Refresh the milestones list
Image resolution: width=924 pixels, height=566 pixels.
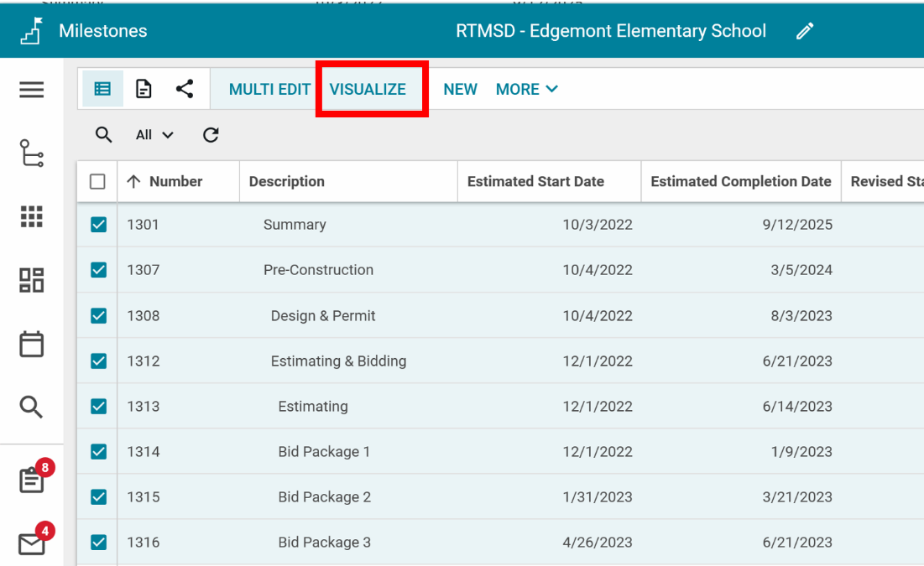pyautogui.click(x=211, y=135)
